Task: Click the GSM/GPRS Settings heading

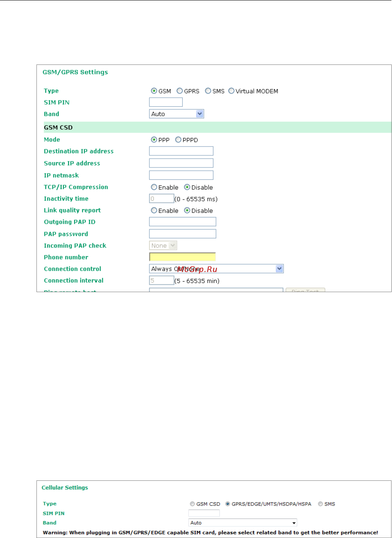Action: coord(75,72)
